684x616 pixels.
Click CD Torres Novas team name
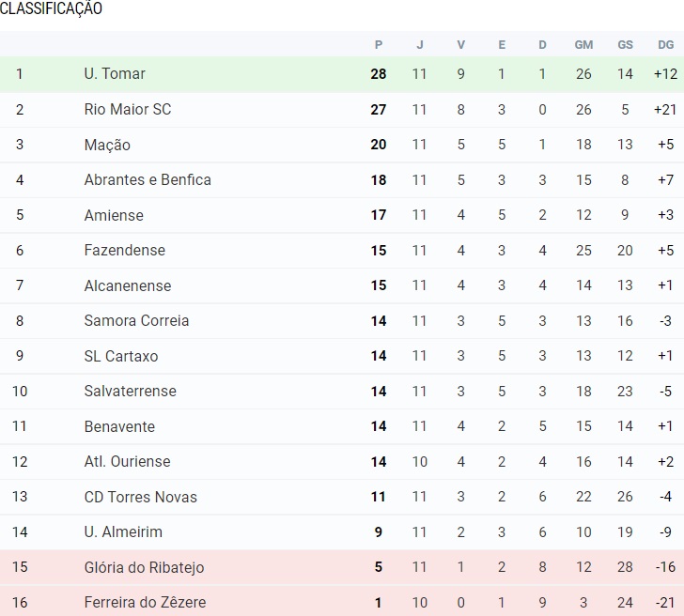[140, 497]
